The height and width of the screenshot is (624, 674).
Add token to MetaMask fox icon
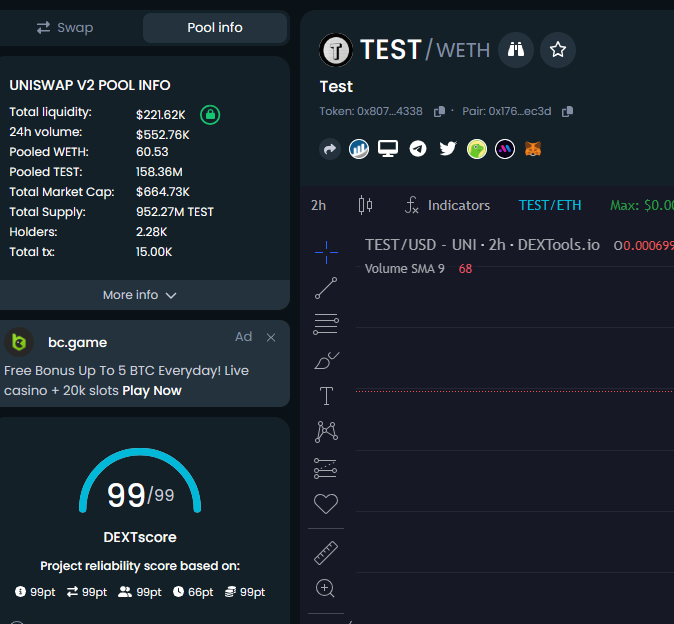(x=533, y=149)
